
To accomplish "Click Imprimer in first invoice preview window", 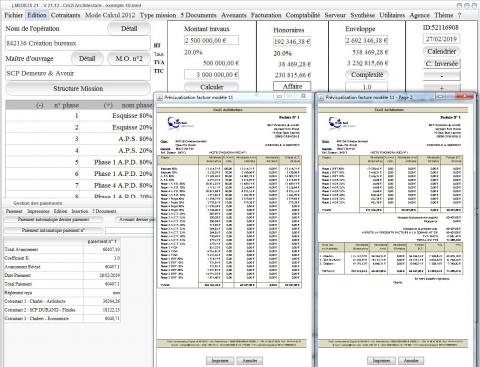I will click(220, 361).
